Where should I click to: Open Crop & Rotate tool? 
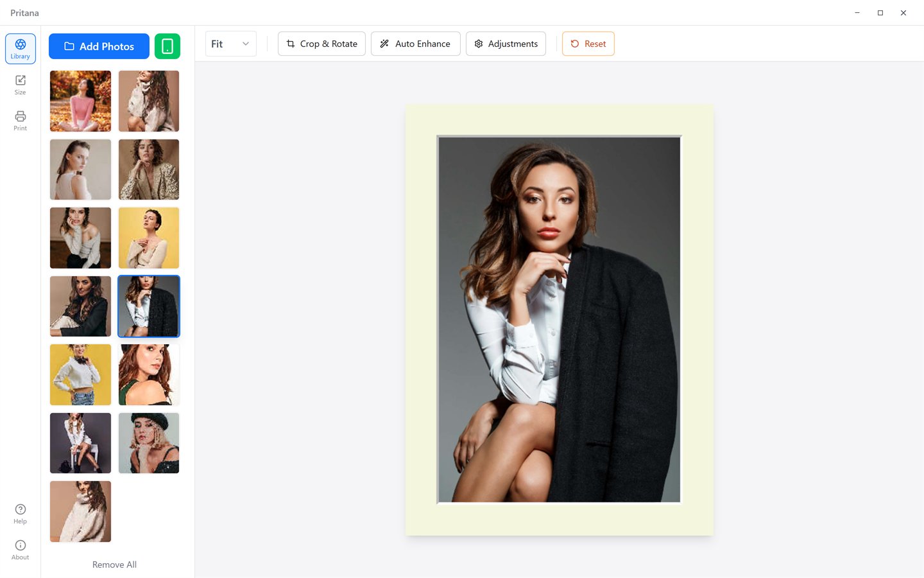pyautogui.click(x=321, y=44)
